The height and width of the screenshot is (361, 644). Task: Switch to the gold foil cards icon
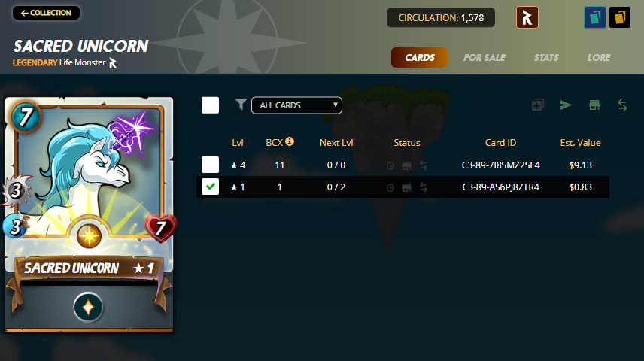click(x=620, y=17)
